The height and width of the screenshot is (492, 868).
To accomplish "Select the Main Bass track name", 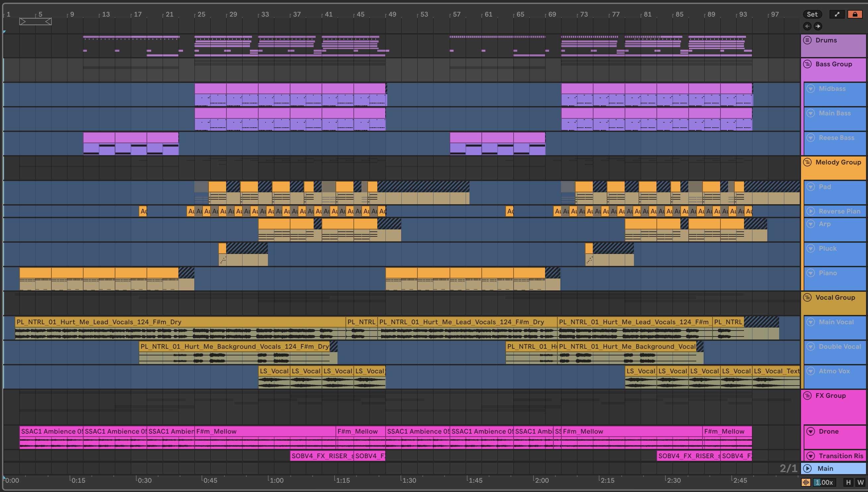I will (x=835, y=113).
